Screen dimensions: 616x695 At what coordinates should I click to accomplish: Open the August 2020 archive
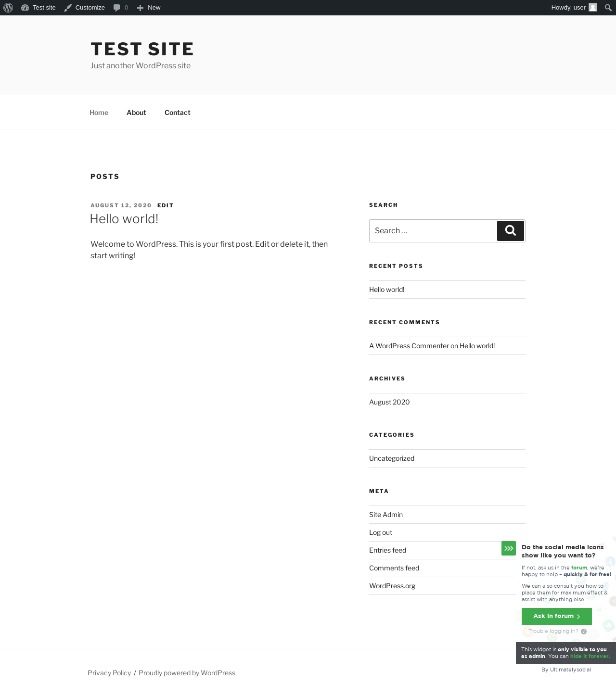coord(389,402)
